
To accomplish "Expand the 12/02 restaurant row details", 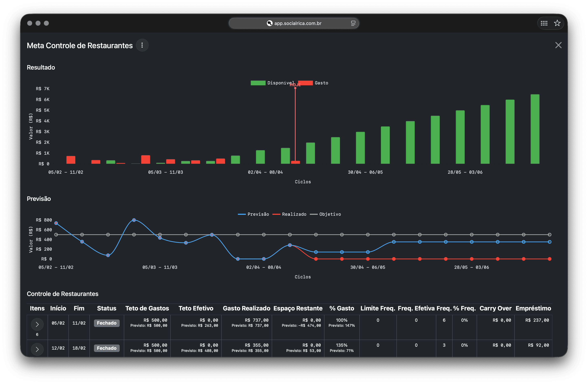I will (x=37, y=349).
